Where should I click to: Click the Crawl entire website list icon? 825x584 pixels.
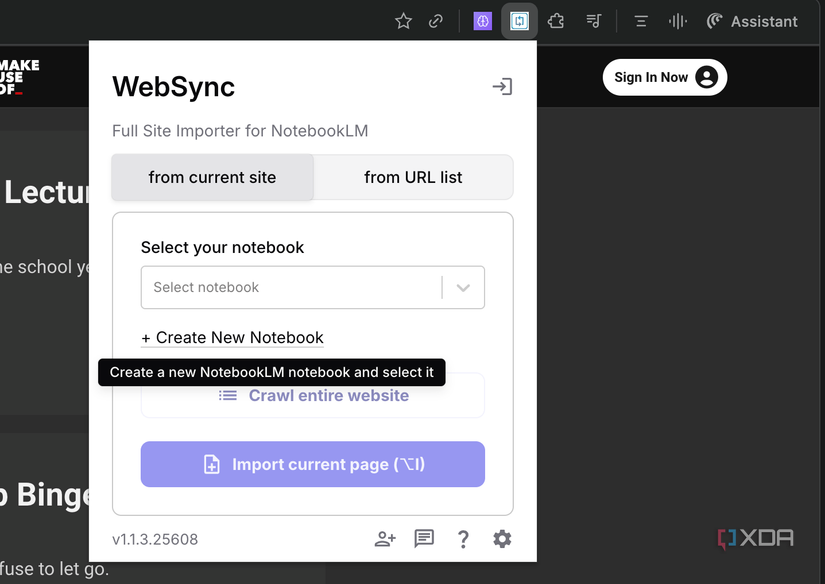coord(228,395)
